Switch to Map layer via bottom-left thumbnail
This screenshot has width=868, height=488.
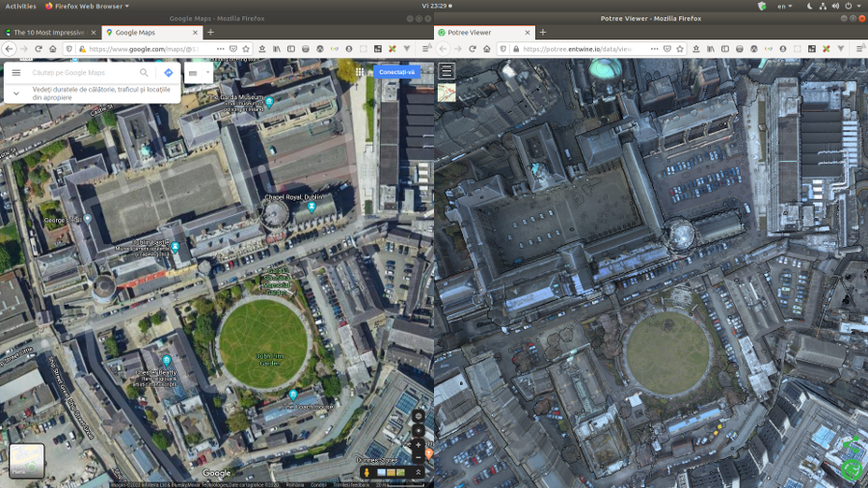point(27,460)
